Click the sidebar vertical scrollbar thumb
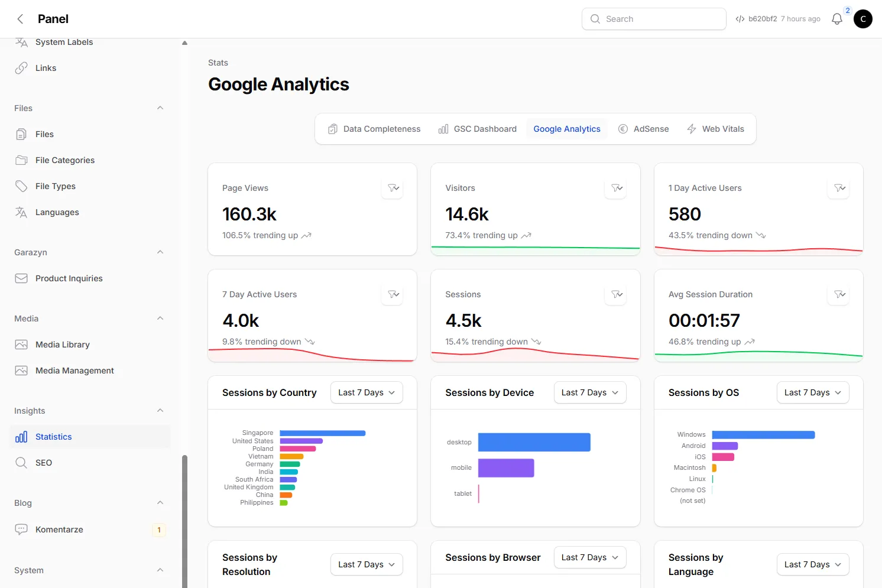 184,521
